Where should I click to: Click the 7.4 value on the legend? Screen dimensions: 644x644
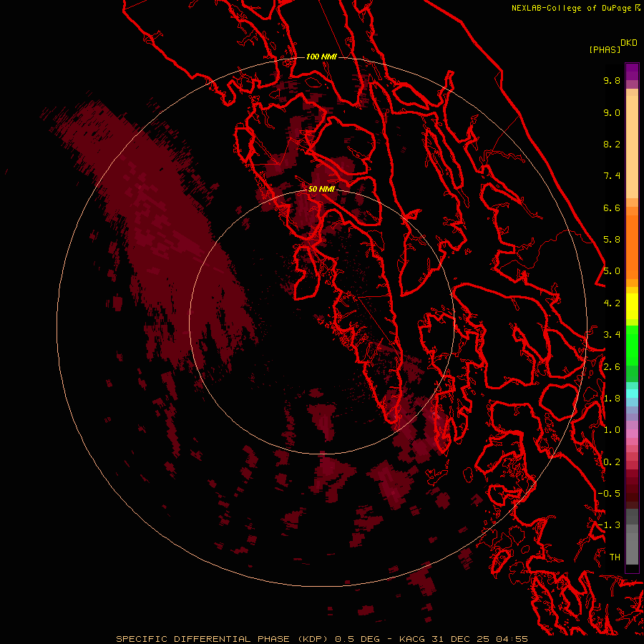612,176
